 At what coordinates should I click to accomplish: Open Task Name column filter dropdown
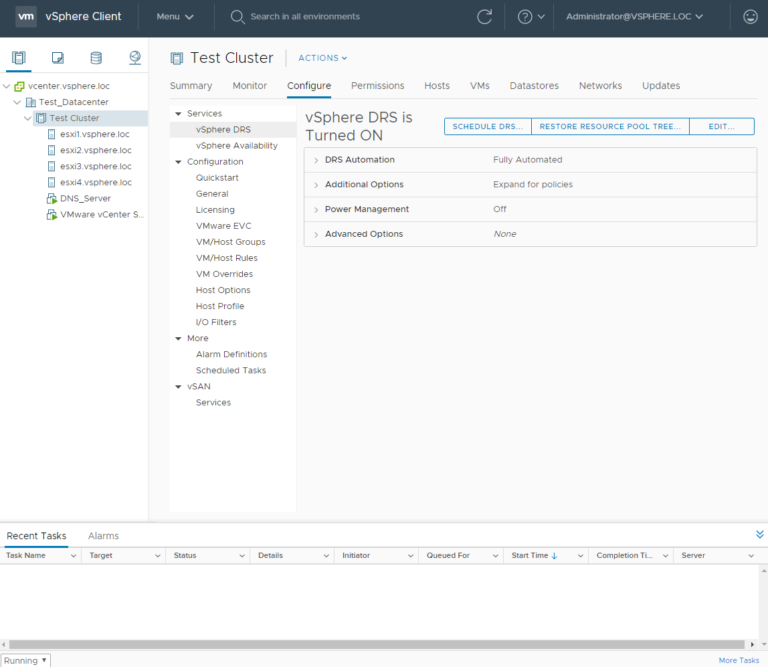coord(73,556)
